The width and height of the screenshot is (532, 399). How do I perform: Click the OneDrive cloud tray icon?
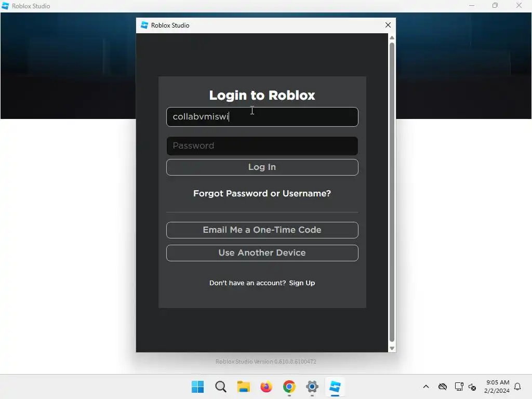[443, 387]
